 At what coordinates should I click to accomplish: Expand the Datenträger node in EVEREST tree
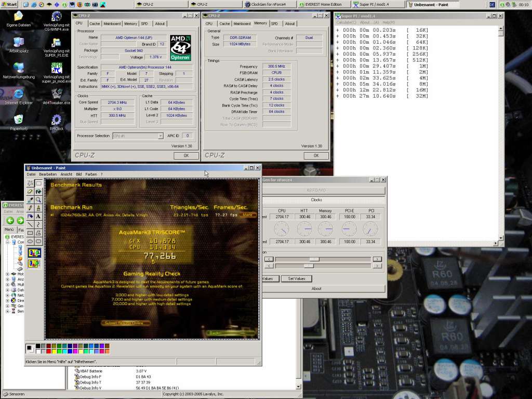7,290
